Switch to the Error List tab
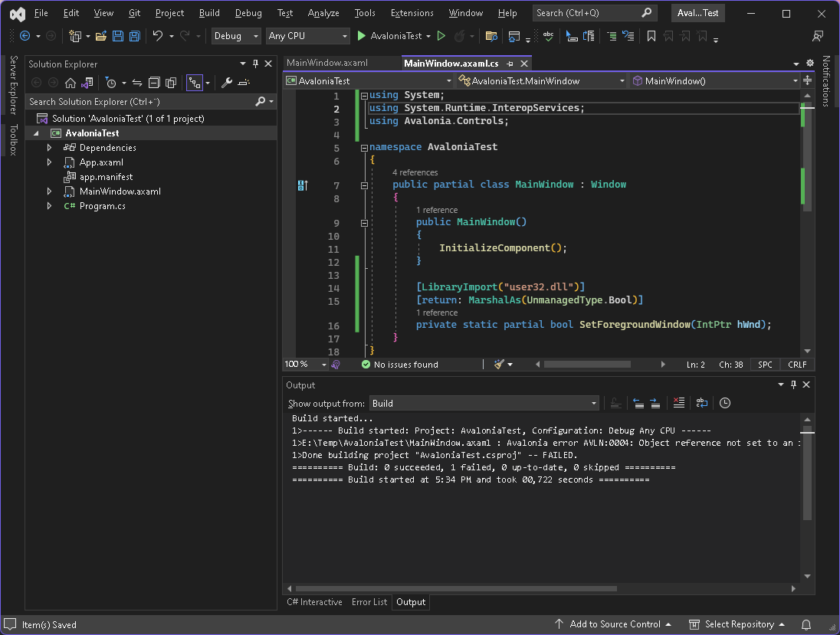840x635 pixels. click(369, 602)
